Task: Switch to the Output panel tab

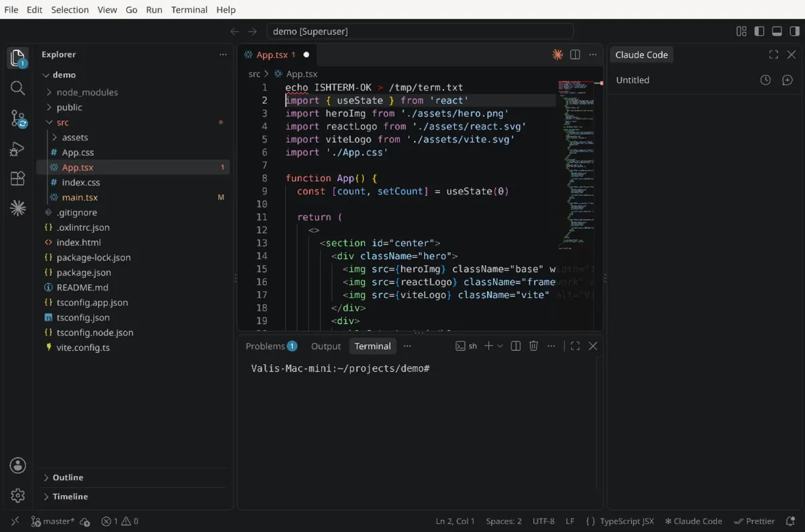Action: coord(326,346)
